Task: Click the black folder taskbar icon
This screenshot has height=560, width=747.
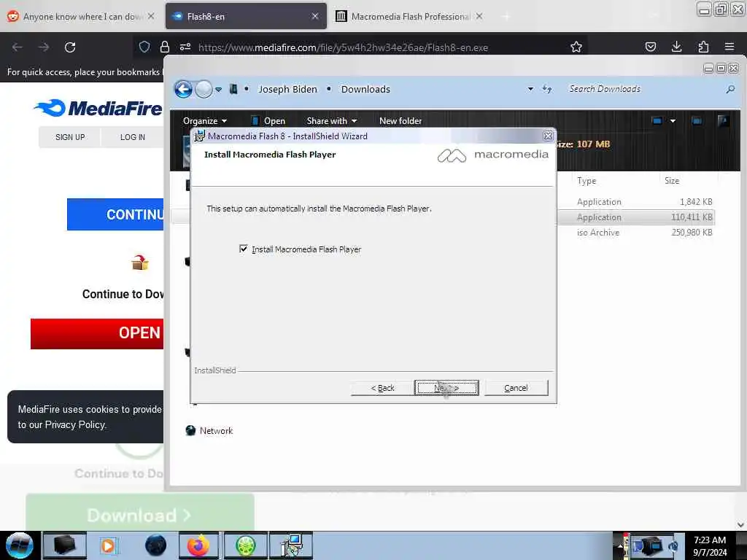Action: (64, 545)
